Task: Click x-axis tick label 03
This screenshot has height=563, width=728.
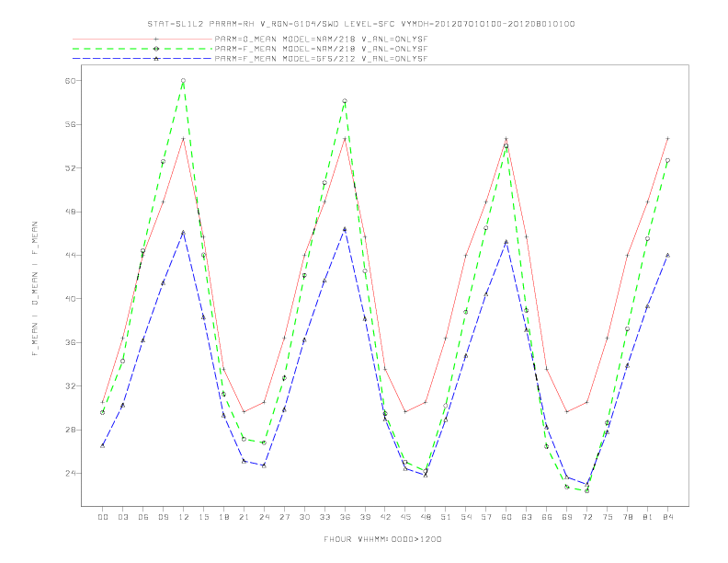Action: (122, 517)
